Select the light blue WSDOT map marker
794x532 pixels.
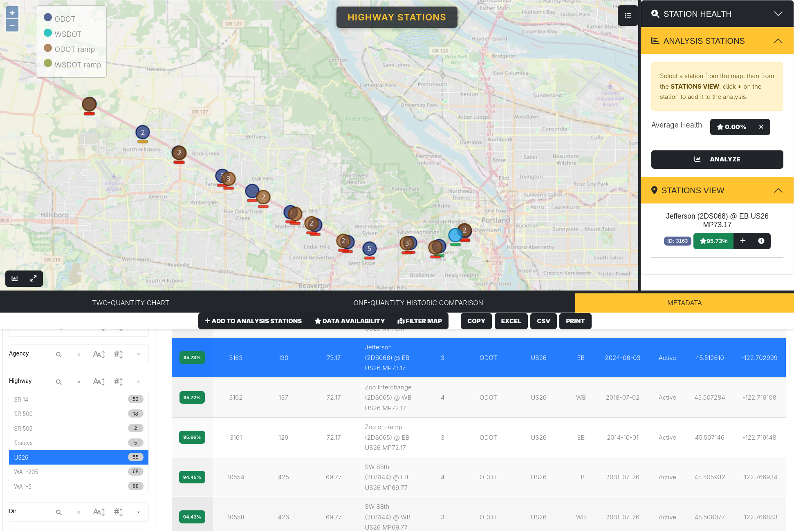click(x=455, y=235)
